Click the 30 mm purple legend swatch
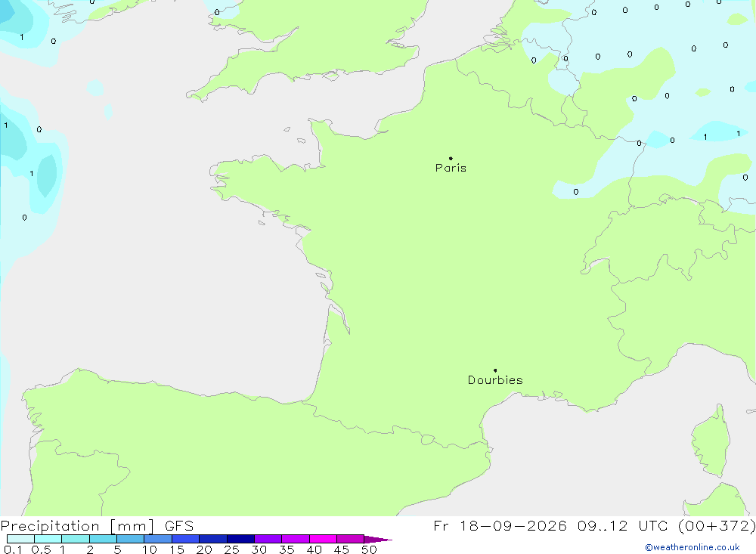The height and width of the screenshot is (554, 756). pyautogui.click(x=268, y=539)
